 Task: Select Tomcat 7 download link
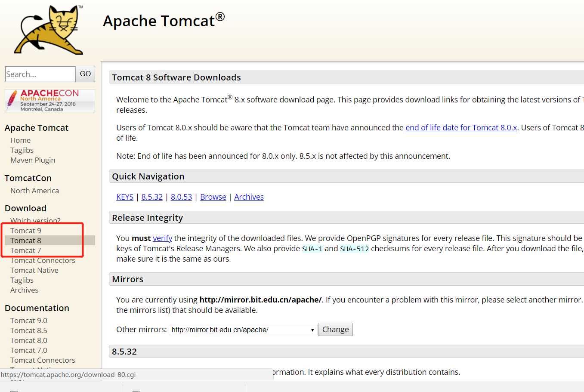(x=26, y=250)
